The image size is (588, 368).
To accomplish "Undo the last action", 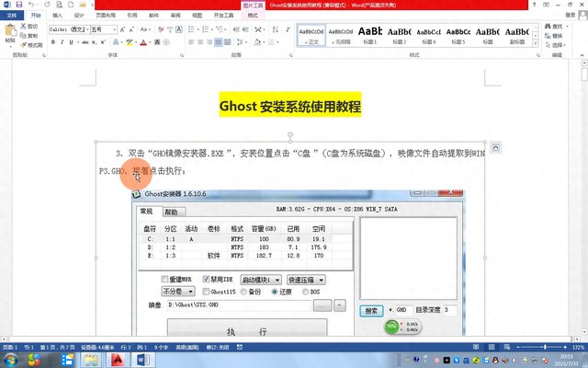I will pos(31,5).
